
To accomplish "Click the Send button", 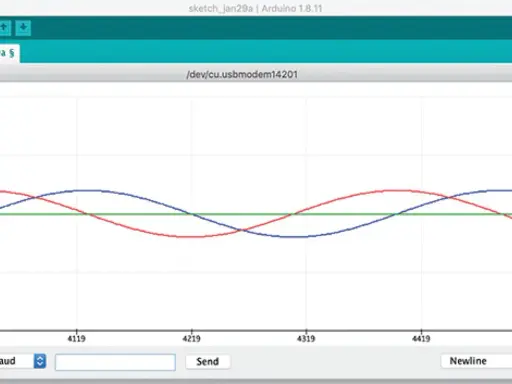I will [x=208, y=361].
